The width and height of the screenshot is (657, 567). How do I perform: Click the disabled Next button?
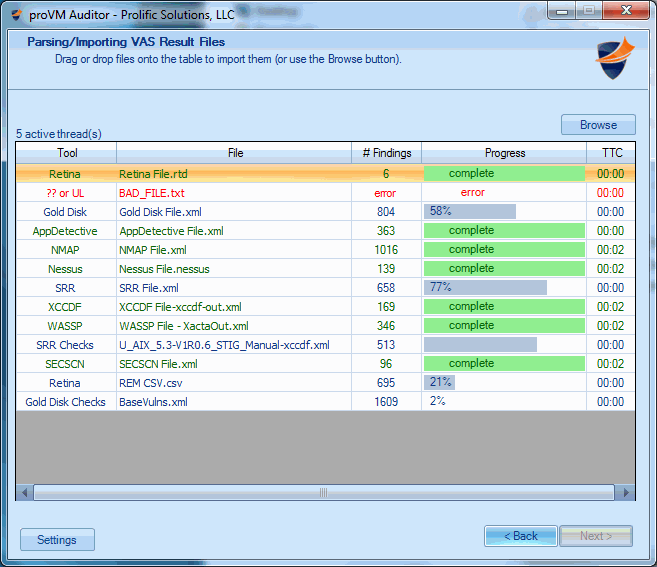[596, 536]
